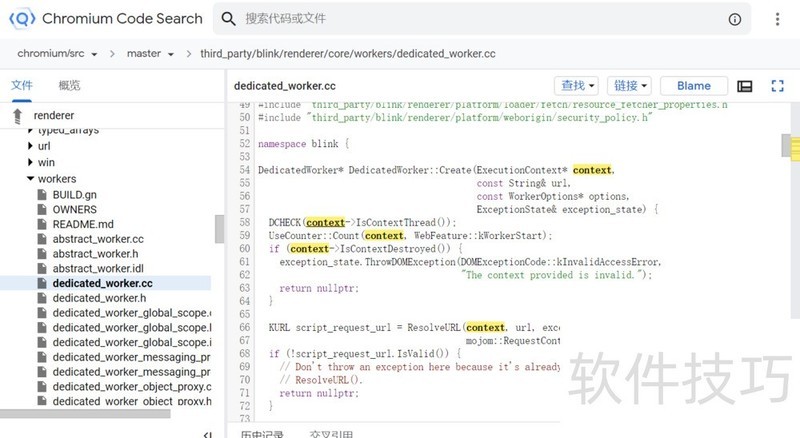Click the file tree vertical scrollbar
This screenshot has width=800, height=438.
click(x=220, y=230)
